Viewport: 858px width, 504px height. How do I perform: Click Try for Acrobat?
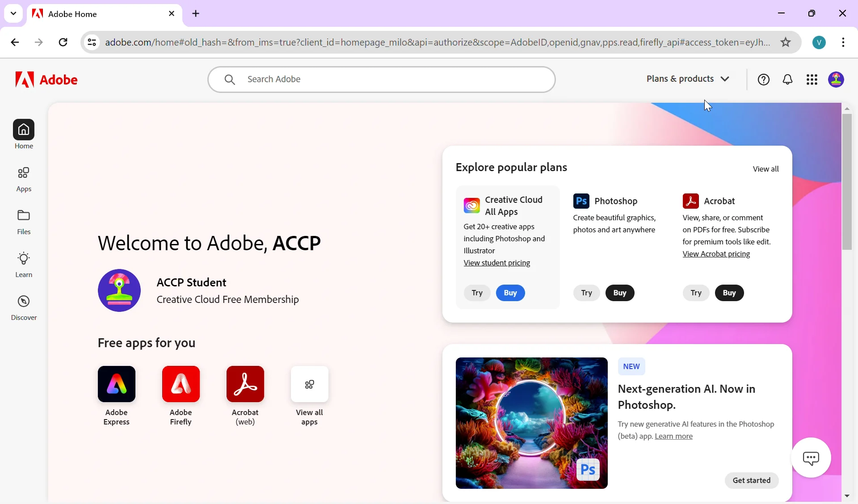pos(696,293)
